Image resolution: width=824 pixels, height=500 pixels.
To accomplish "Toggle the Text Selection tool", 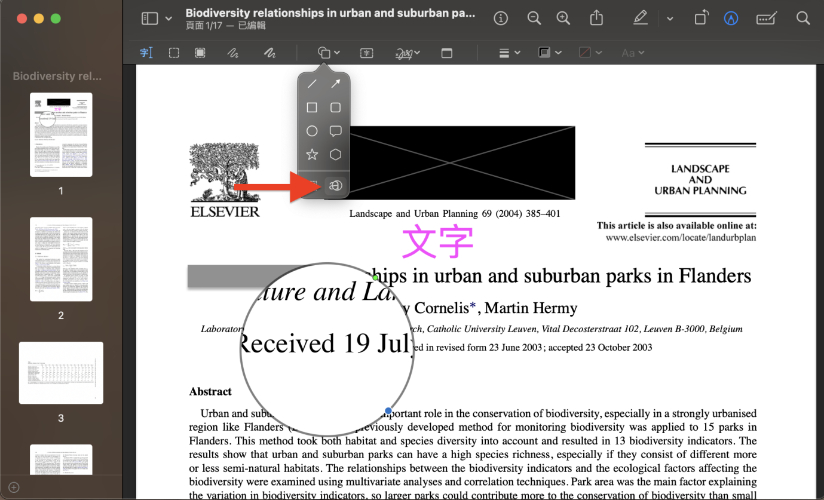I will pyautogui.click(x=146, y=52).
